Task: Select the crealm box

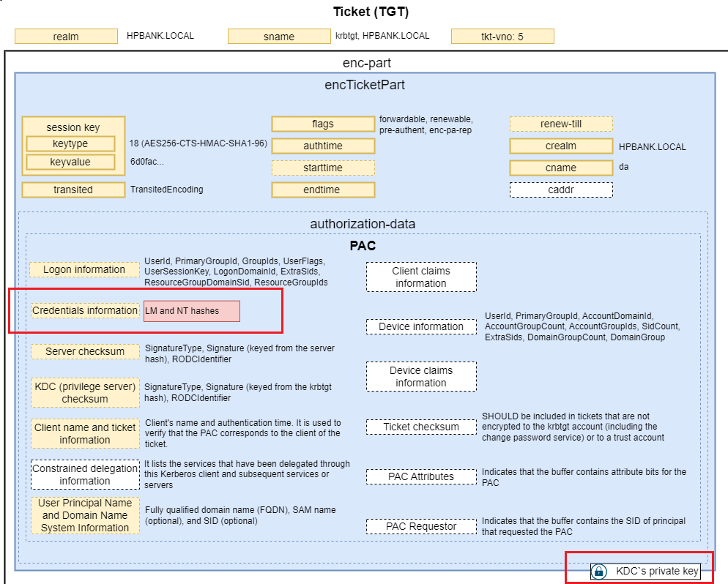Action: (x=561, y=146)
